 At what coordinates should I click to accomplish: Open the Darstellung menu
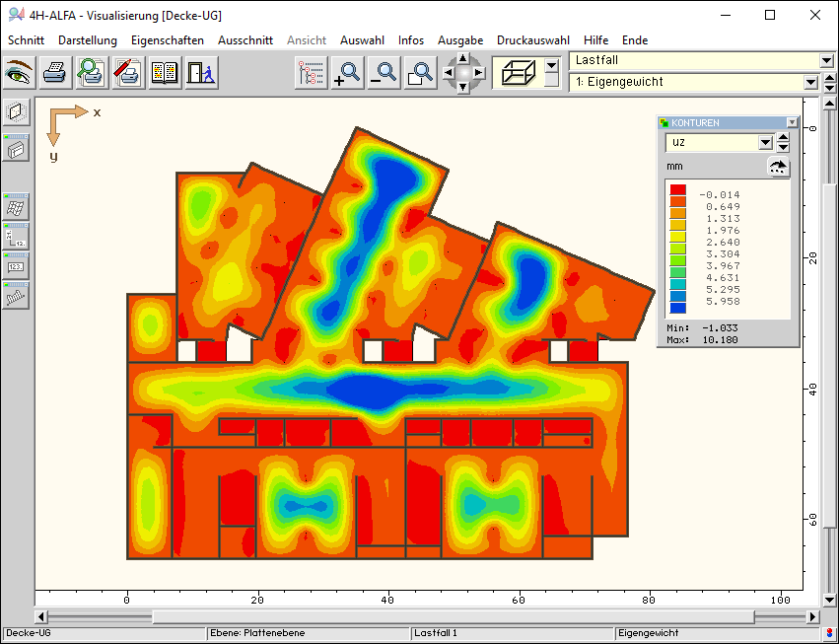pyautogui.click(x=88, y=40)
